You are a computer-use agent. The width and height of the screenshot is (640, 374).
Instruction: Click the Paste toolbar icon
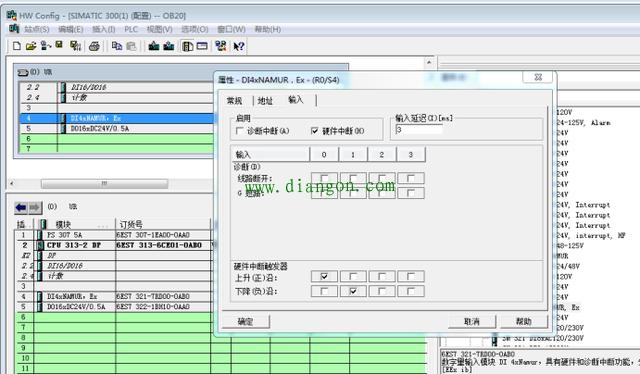(x=131, y=46)
